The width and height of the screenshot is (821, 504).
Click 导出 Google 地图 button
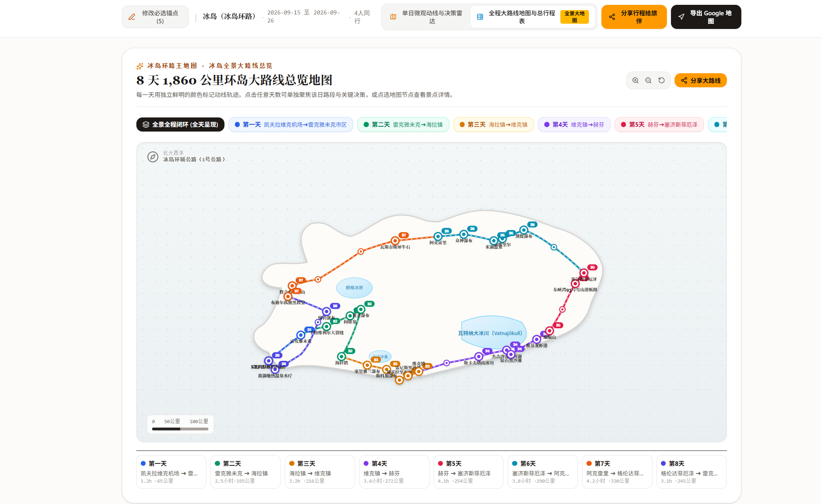706,17
